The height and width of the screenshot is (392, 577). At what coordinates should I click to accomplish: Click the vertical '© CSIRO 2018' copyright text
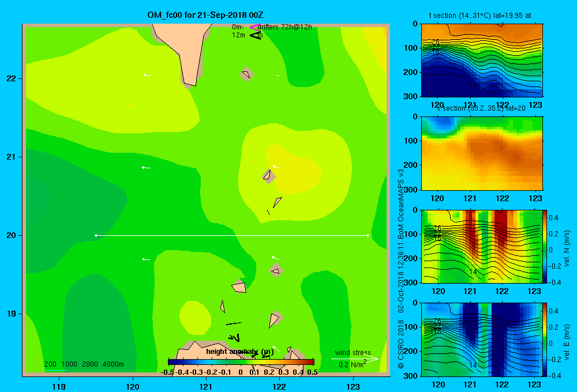401,344
